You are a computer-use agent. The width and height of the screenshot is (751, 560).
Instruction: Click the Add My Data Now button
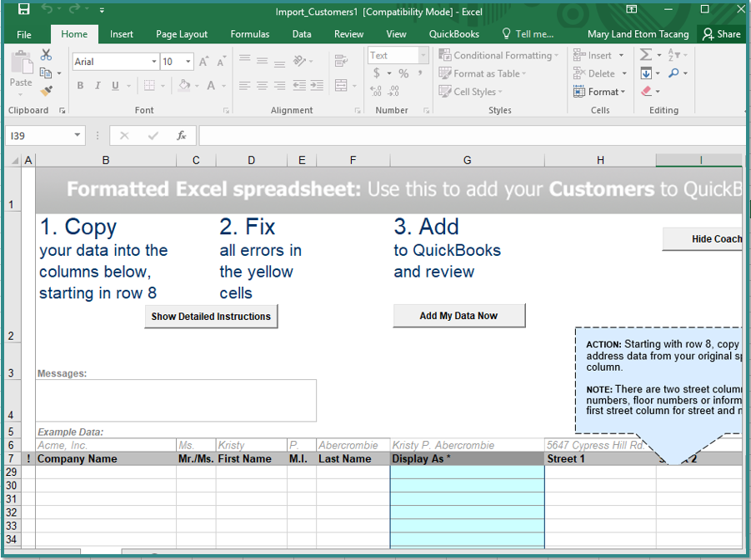[459, 315]
